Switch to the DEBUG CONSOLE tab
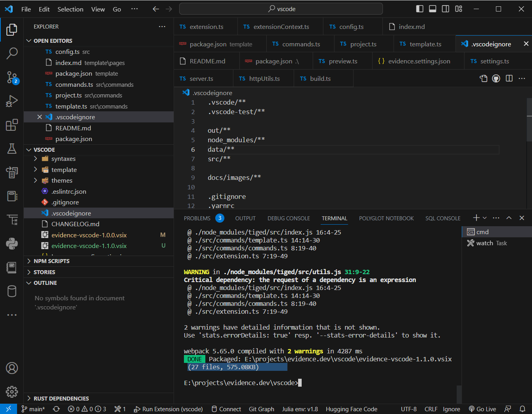 point(289,218)
